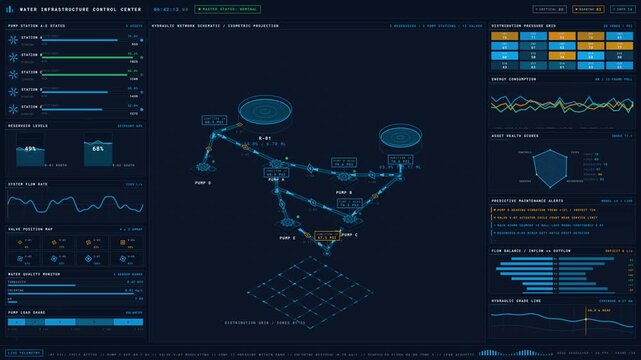Click the bar-chart logo beside the dashboard title

tap(9, 9)
